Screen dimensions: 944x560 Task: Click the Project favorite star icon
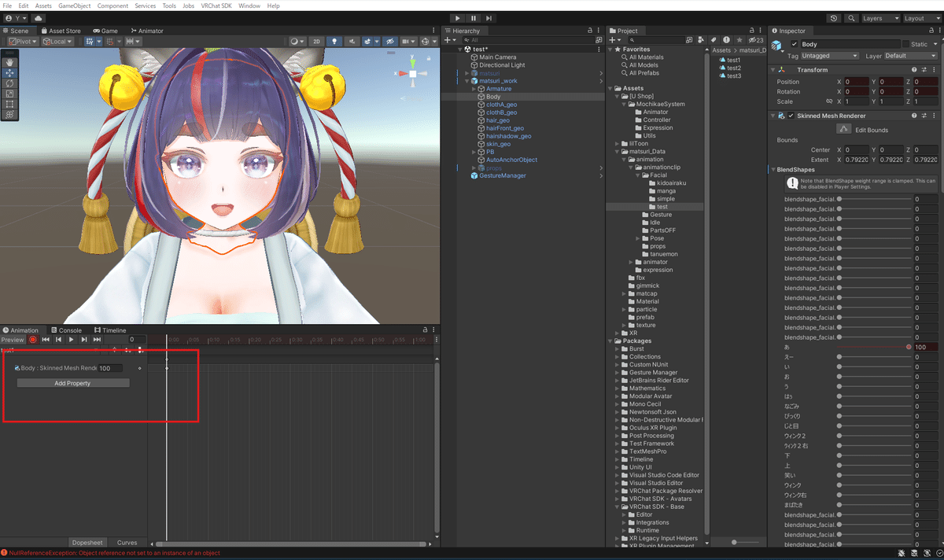741,40
